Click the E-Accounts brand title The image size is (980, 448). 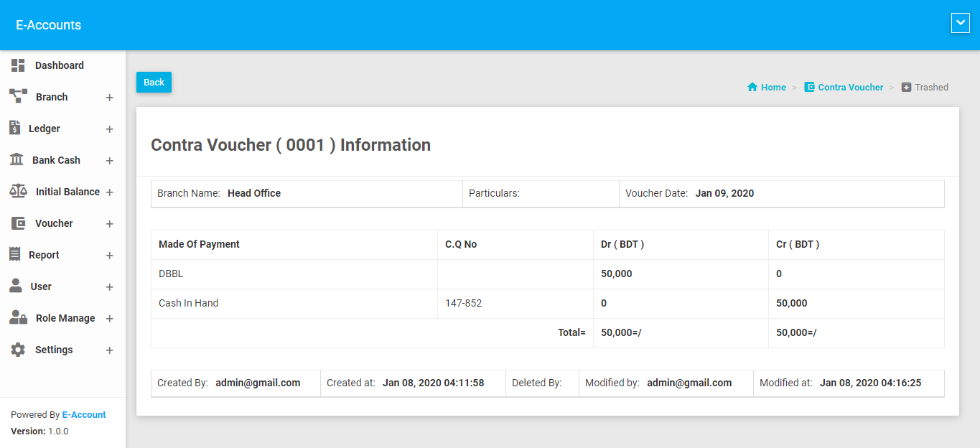point(49,25)
